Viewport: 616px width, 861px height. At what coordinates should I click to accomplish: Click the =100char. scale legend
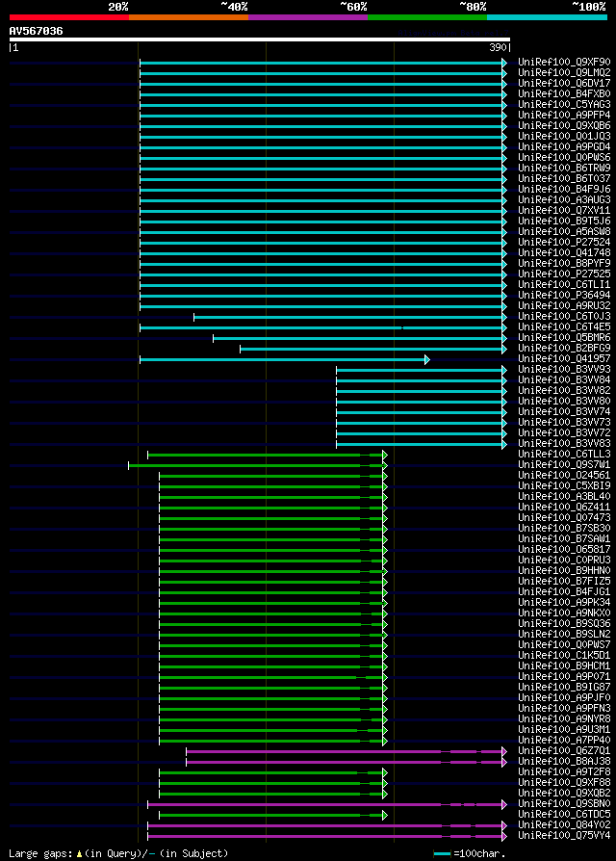[x=470, y=854]
